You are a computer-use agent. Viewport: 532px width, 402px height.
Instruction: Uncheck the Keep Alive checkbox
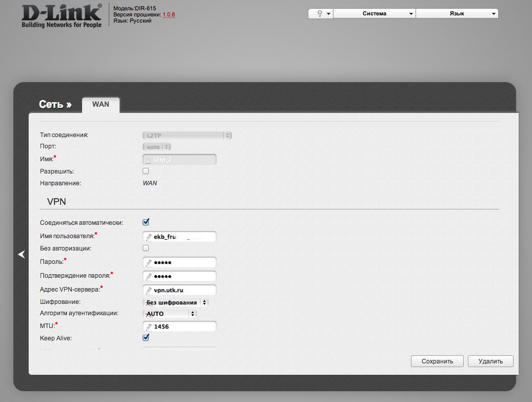coord(146,337)
